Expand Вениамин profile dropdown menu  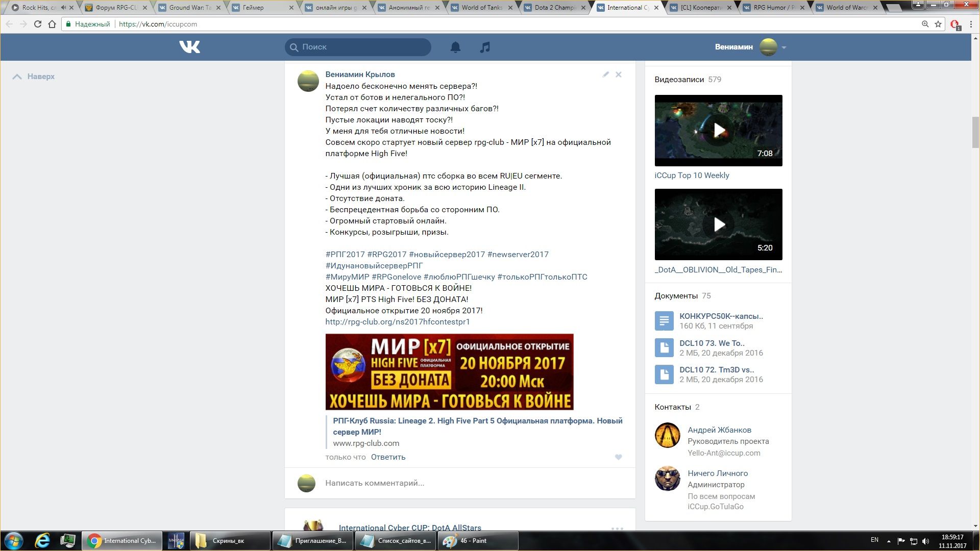click(x=783, y=47)
